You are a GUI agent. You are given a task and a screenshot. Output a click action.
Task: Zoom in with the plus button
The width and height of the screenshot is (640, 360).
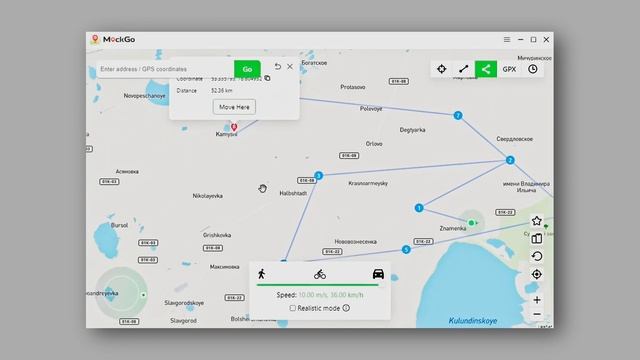coord(537,300)
